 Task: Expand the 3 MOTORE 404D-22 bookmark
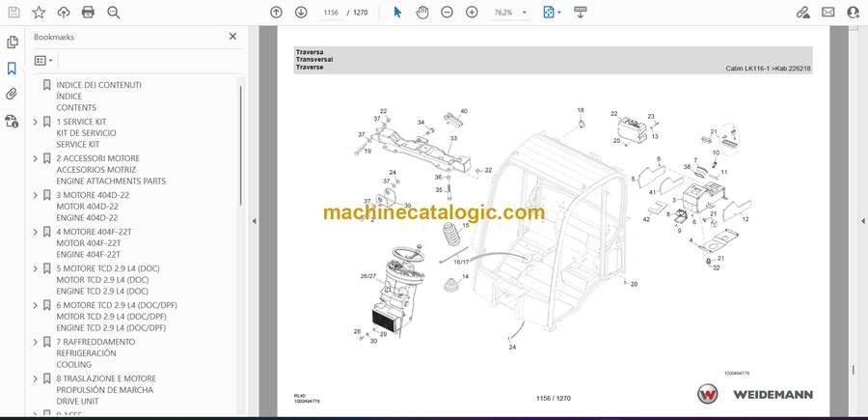pos(36,195)
